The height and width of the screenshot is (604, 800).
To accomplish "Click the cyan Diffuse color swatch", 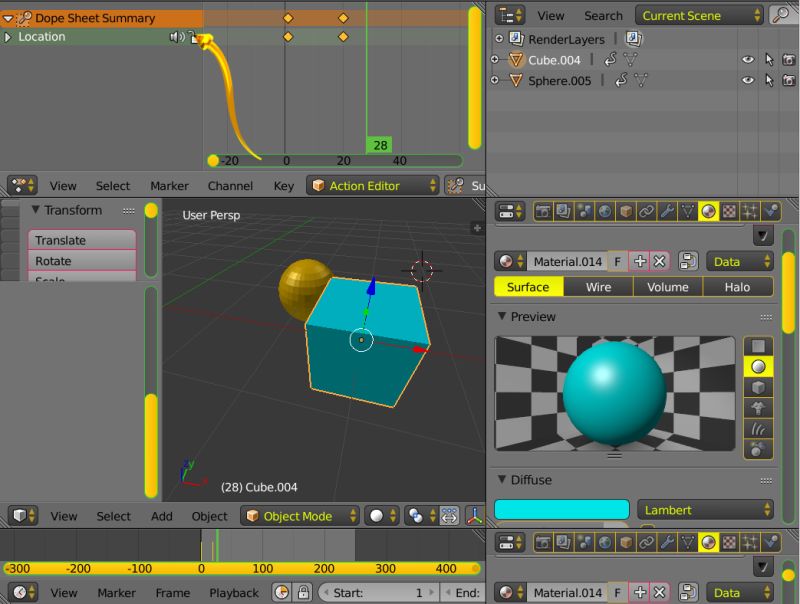I will coord(560,509).
